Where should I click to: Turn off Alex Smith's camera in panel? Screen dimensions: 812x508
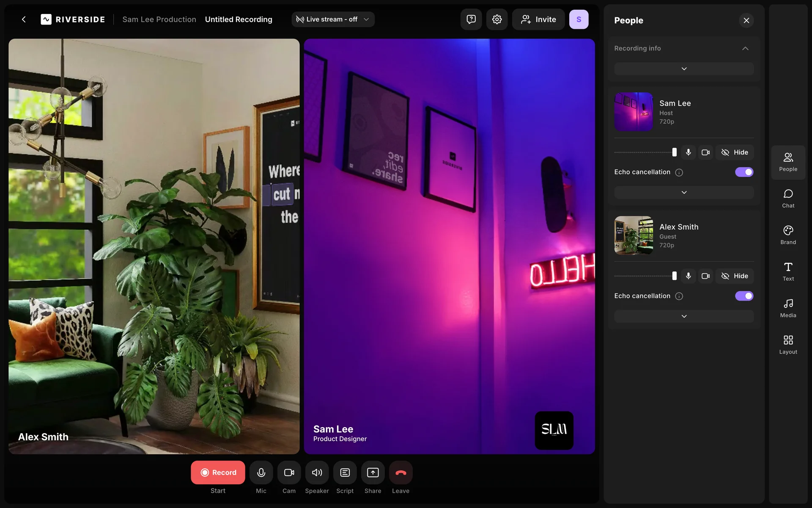tap(705, 276)
